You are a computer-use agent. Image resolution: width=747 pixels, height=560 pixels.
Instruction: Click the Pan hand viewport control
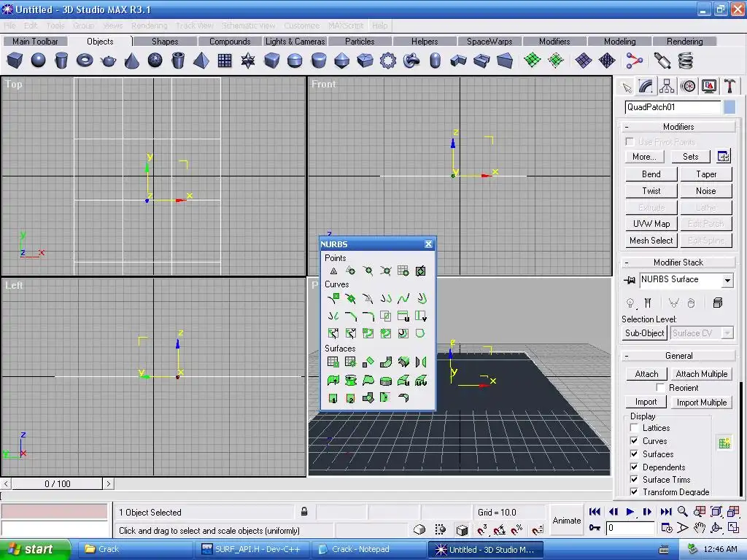[x=699, y=528]
